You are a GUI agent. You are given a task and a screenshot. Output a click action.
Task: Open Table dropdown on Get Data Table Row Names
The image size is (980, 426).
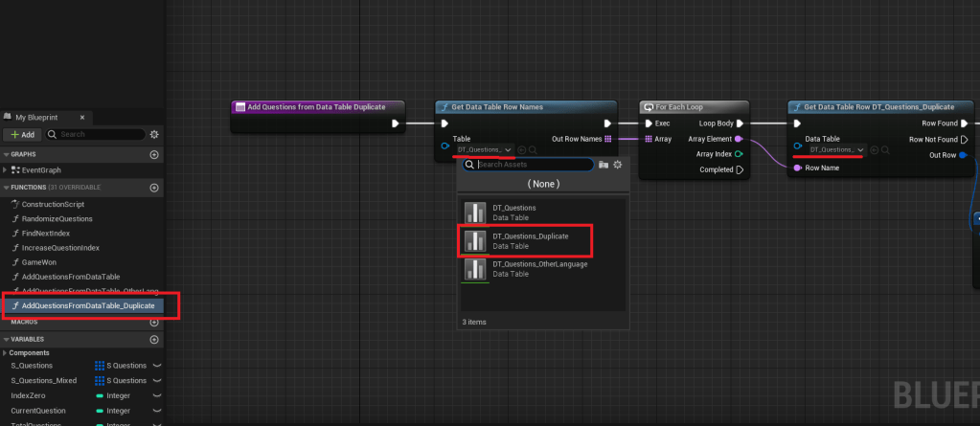coord(486,150)
